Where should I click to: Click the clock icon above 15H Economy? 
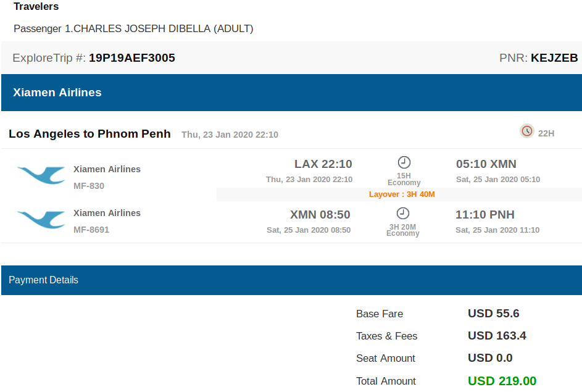point(404,162)
